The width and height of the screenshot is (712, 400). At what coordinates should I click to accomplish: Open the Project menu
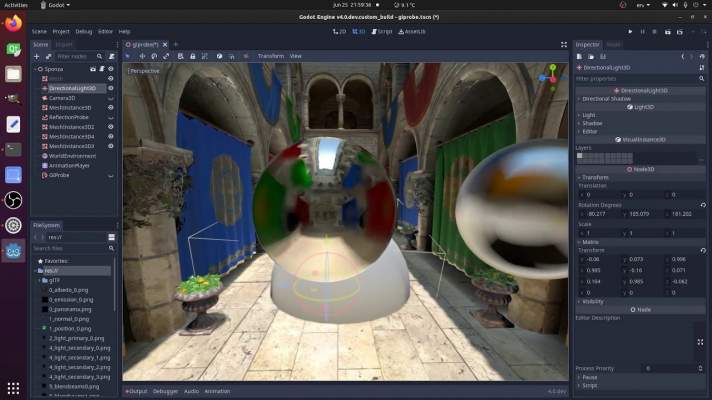(x=61, y=32)
